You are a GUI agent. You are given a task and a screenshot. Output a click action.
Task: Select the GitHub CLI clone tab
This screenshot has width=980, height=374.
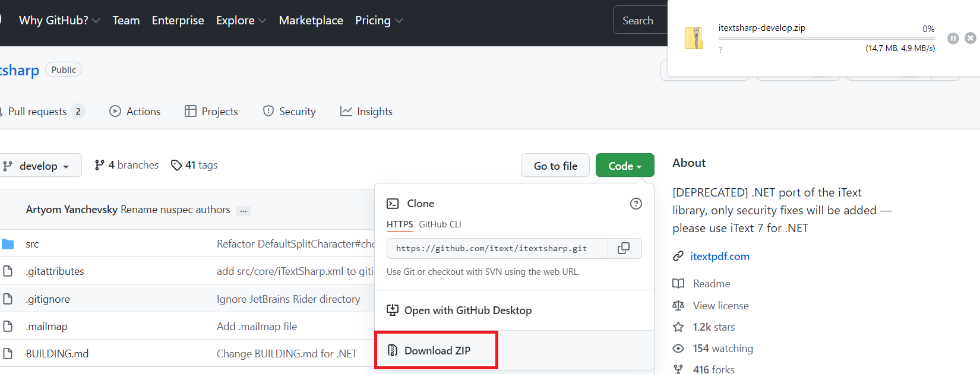click(440, 224)
